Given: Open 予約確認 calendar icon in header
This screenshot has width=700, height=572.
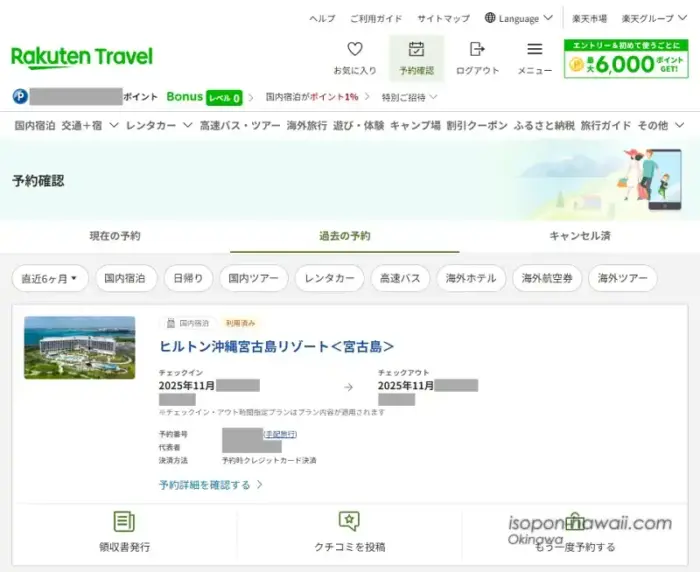Looking at the screenshot, I should pyautogui.click(x=416, y=49).
